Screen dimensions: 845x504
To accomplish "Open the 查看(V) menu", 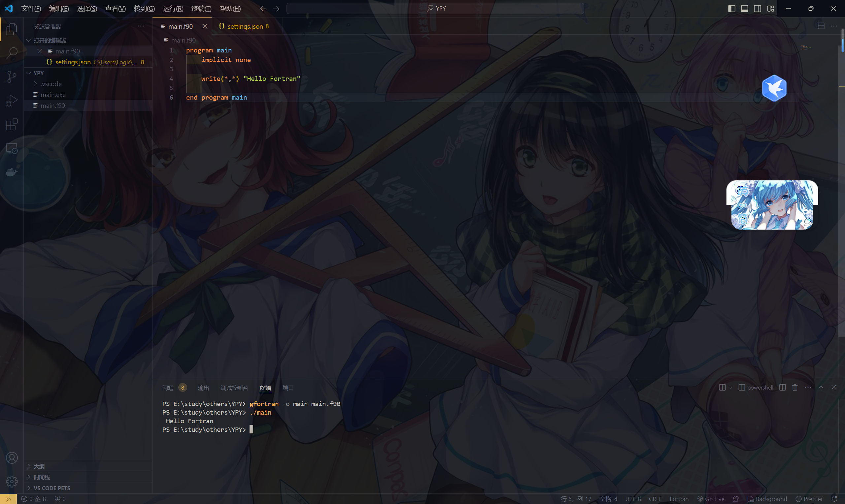I will pos(116,9).
